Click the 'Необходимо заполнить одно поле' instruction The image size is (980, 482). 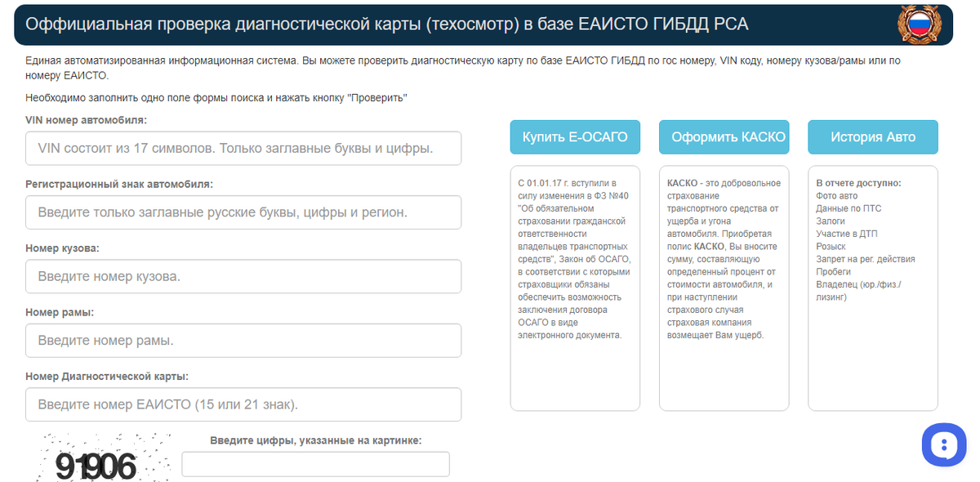coord(216,98)
